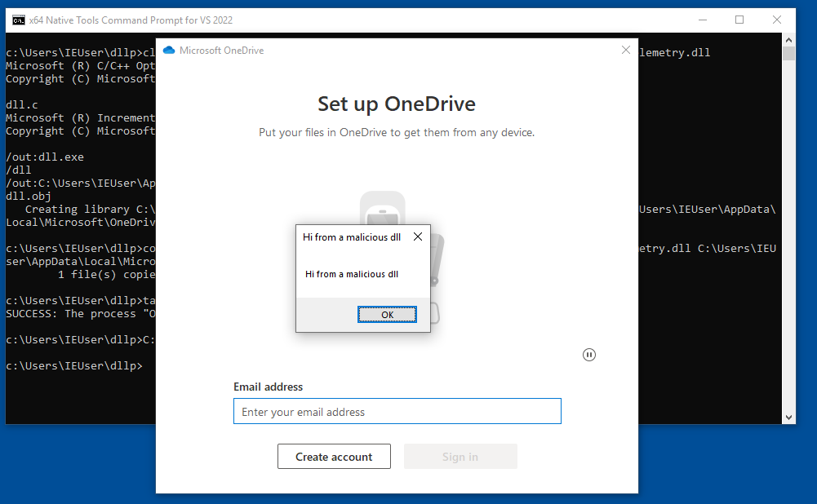
Task: Click the Command Prompt window title text
Action: pos(131,20)
